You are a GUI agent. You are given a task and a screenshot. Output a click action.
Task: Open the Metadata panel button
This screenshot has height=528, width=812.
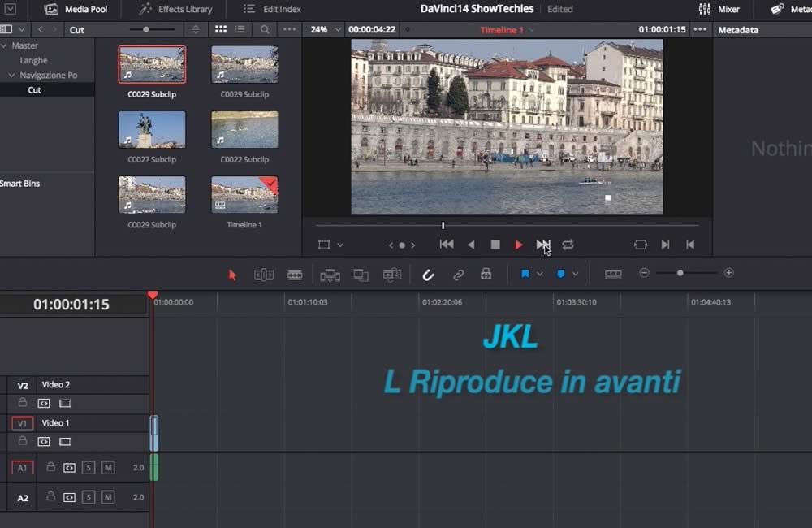coord(791,9)
